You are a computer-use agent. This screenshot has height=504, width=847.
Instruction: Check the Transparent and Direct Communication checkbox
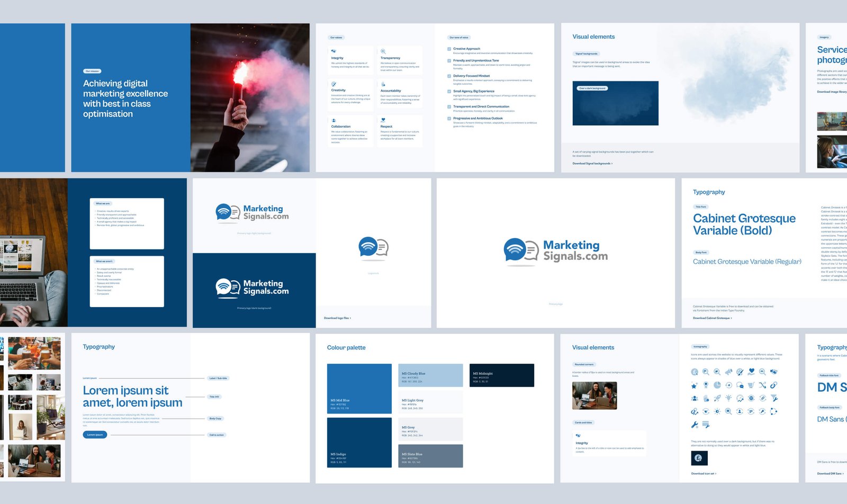coord(449,107)
